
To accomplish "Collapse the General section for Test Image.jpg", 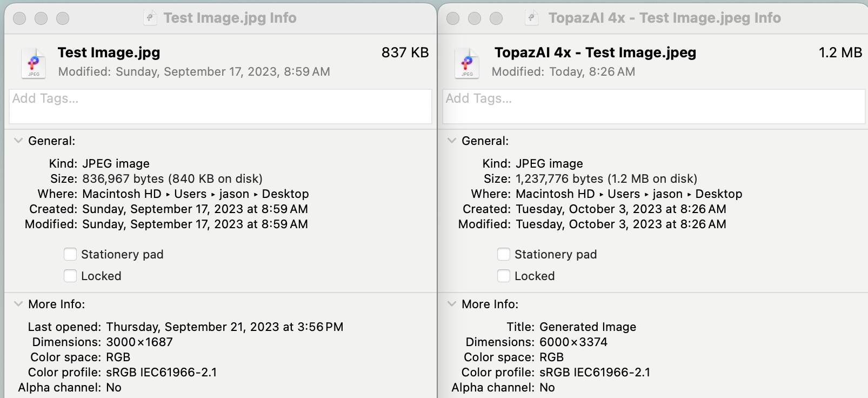I will tap(18, 141).
